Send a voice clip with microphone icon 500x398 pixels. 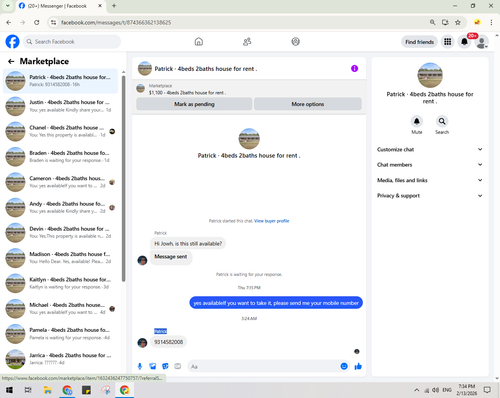(x=140, y=366)
